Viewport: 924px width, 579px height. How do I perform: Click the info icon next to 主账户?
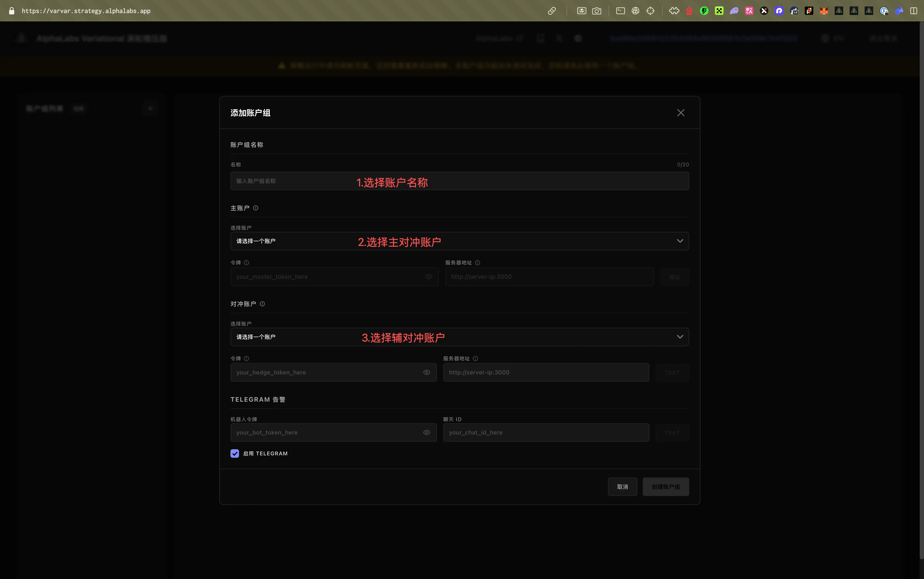pos(255,208)
